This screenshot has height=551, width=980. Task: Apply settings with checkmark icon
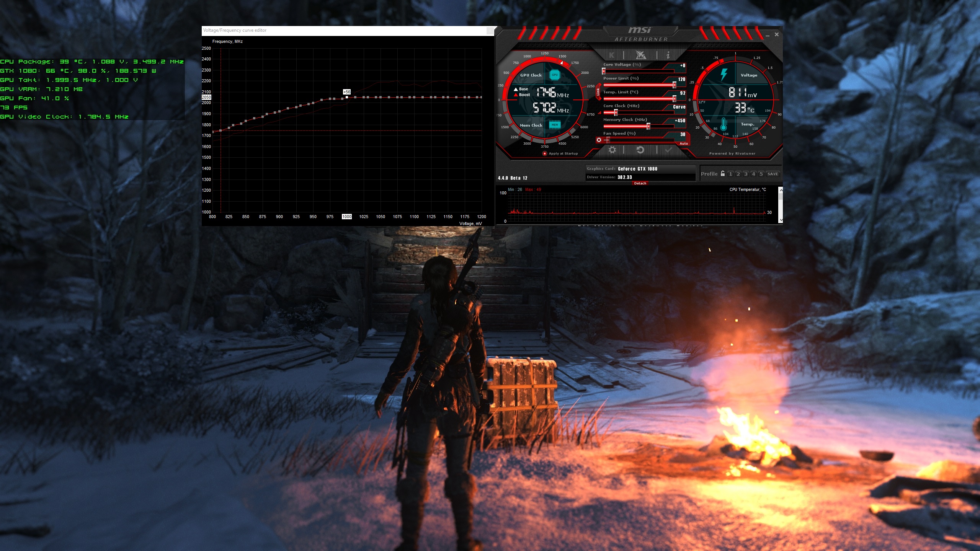668,150
